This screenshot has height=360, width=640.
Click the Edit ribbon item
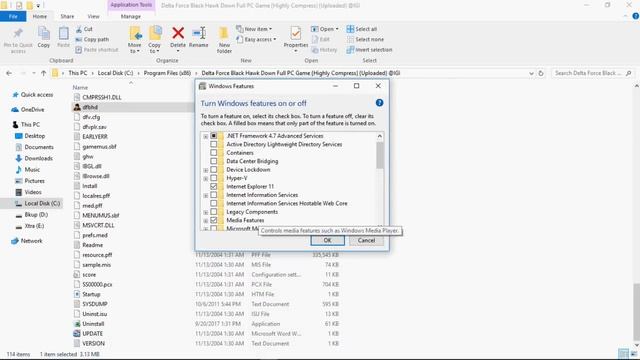(x=321, y=40)
